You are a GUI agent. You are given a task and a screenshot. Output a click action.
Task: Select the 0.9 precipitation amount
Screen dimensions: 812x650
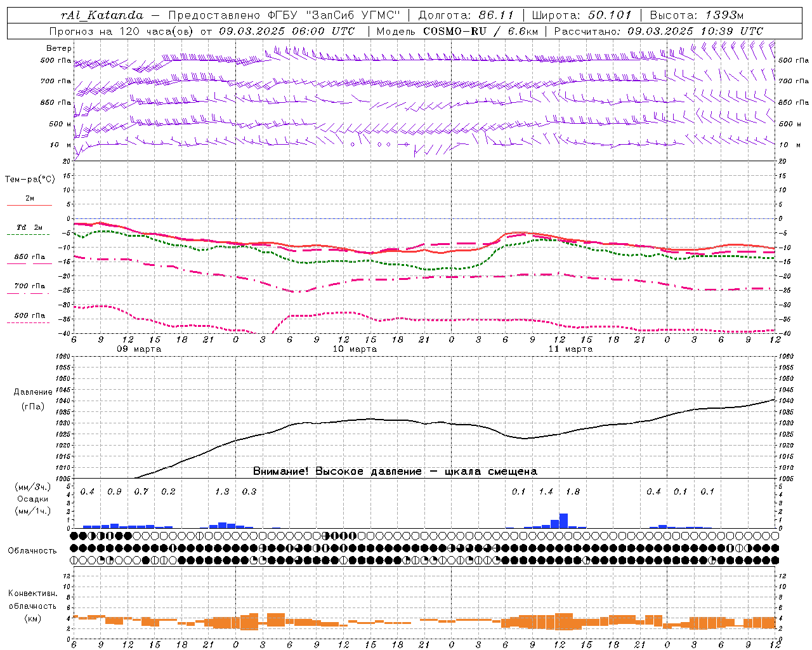coord(114,492)
